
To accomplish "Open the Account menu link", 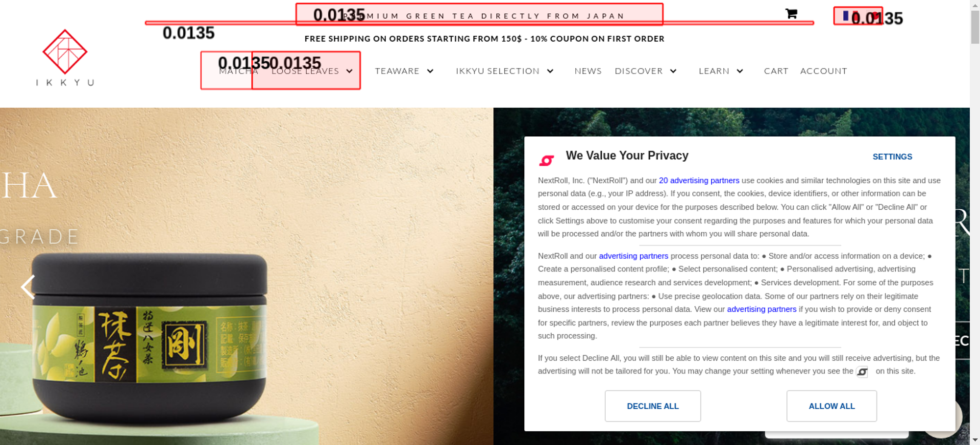I will coord(824,71).
